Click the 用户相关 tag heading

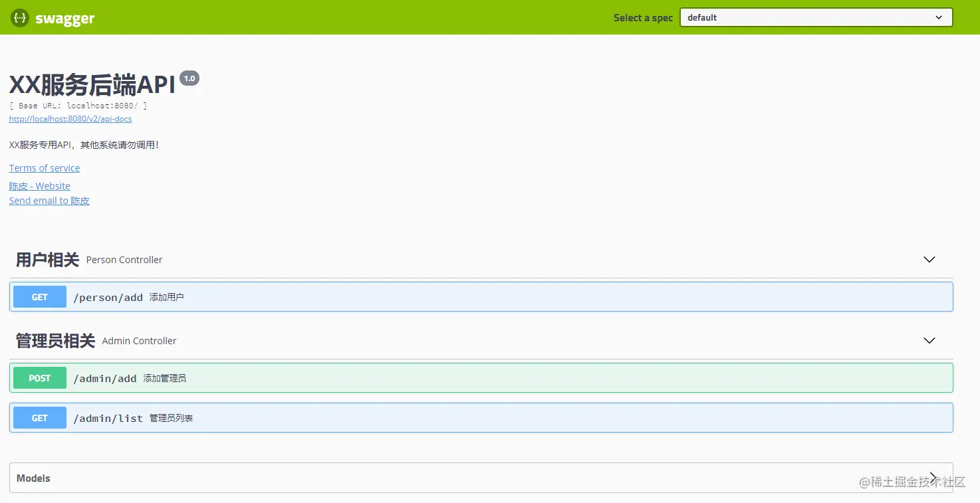[48, 260]
